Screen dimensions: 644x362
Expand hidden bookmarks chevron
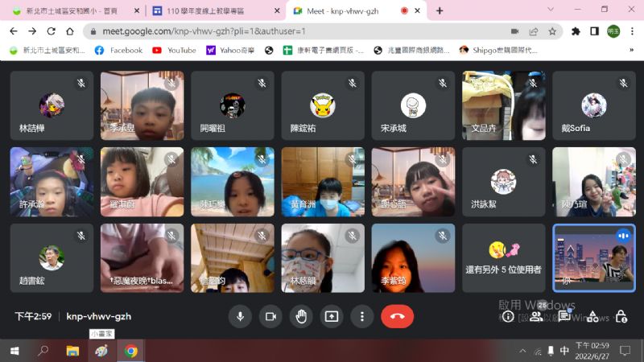(631, 50)
